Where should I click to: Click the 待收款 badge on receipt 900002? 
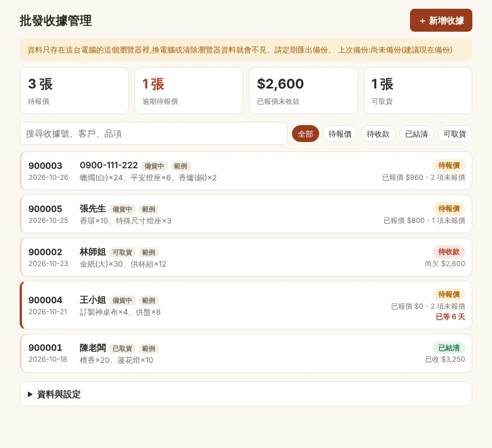click(x=449, y=252)
